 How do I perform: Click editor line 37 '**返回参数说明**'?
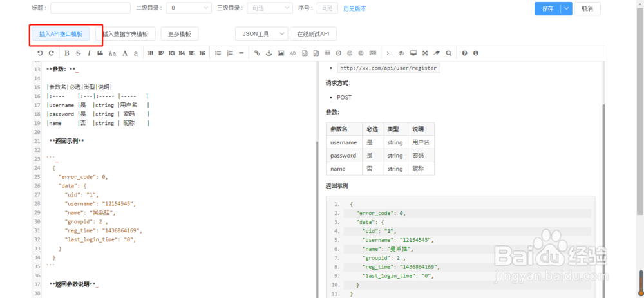pos(72,284)
